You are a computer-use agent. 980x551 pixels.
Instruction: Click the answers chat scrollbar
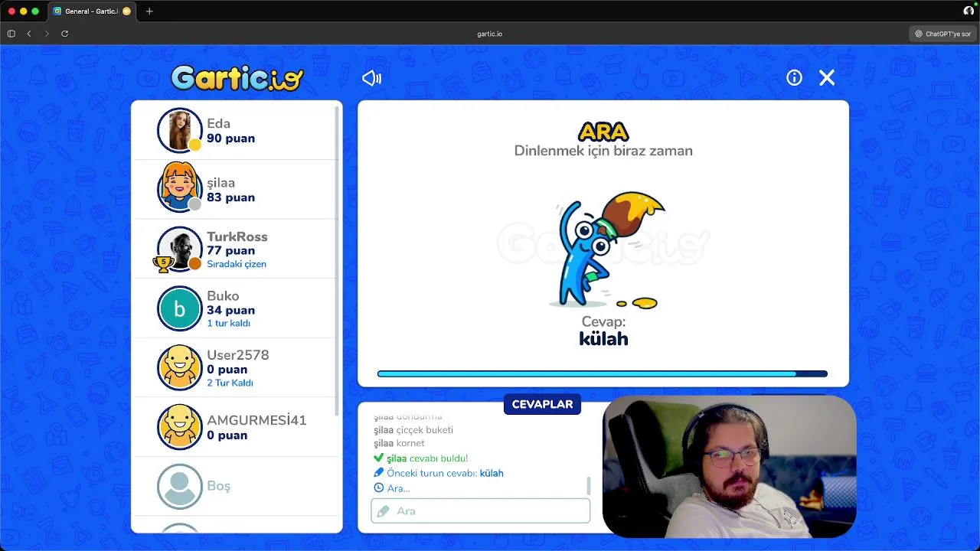click(589, 485)
